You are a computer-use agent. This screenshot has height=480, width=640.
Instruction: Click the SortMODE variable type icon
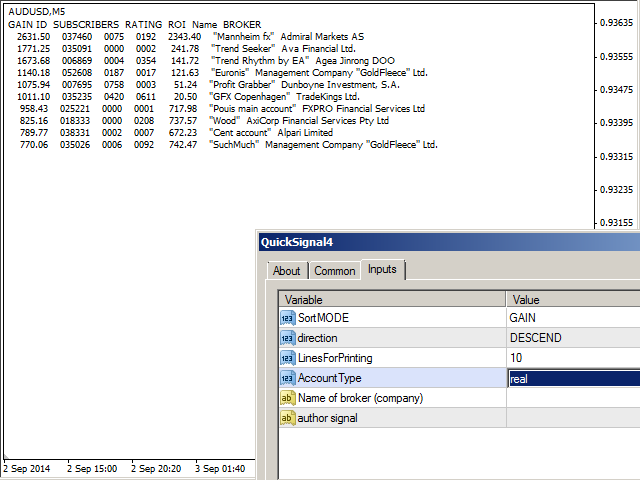(x=288, y=318)
